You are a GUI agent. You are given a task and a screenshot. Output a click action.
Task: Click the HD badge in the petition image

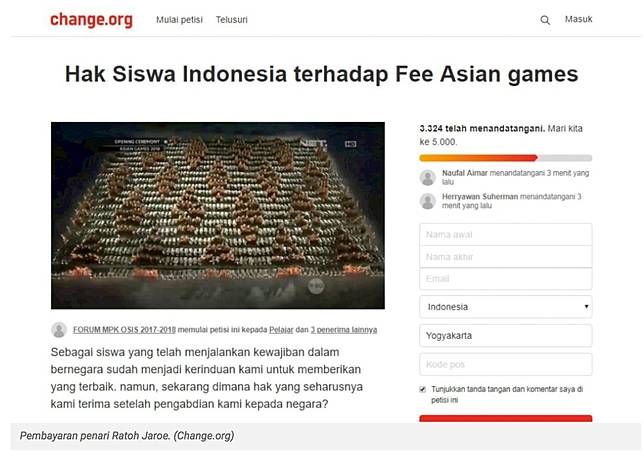click(x=350, y=144)
